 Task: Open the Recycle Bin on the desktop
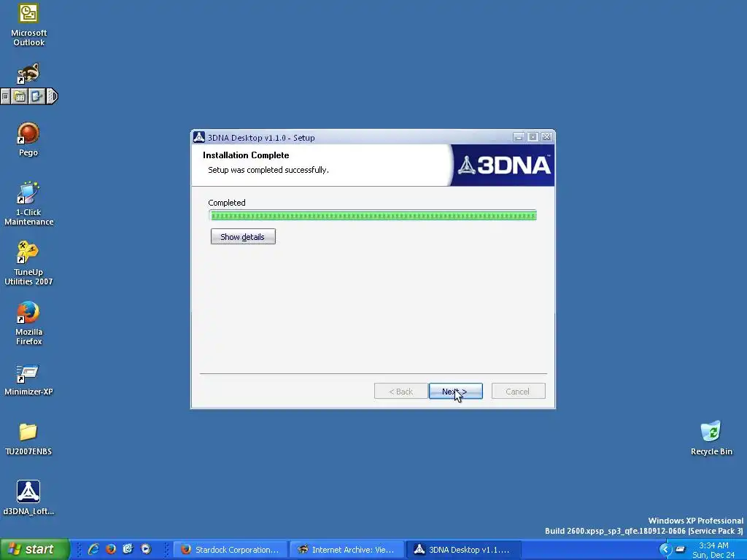[711, 438]
